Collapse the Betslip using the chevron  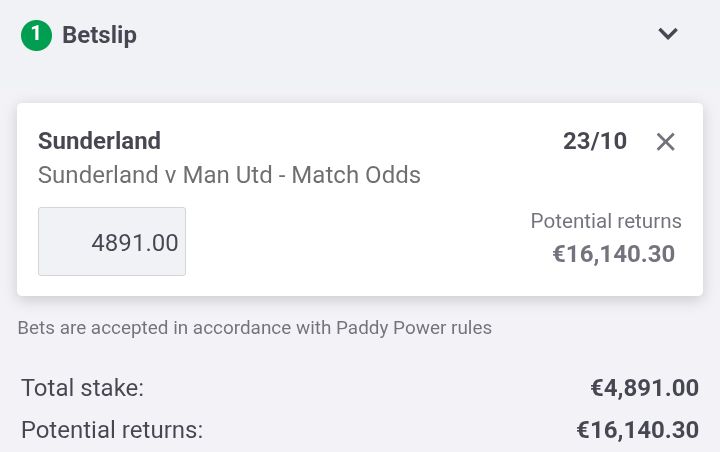coord(668,34)
